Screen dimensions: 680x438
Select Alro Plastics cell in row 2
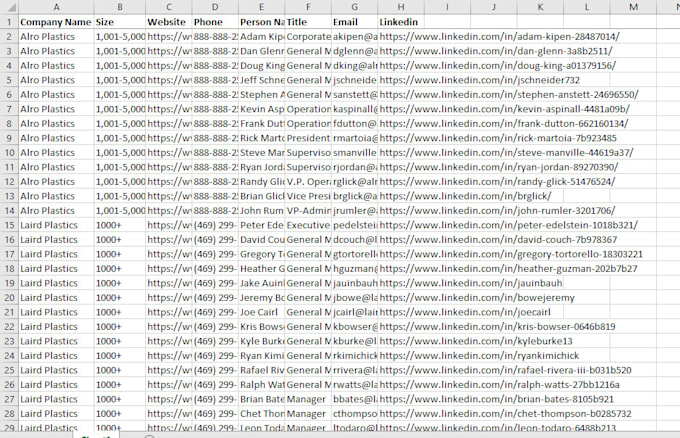point(56,37)
